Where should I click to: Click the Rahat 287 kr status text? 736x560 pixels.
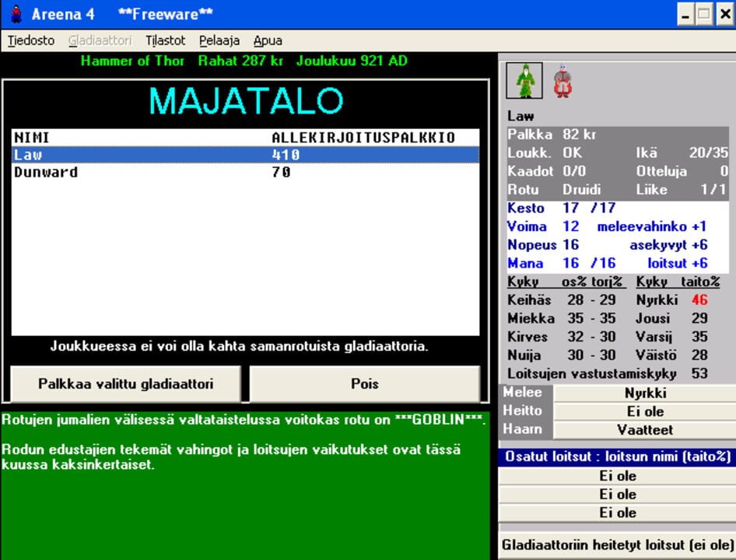[240, 61]
